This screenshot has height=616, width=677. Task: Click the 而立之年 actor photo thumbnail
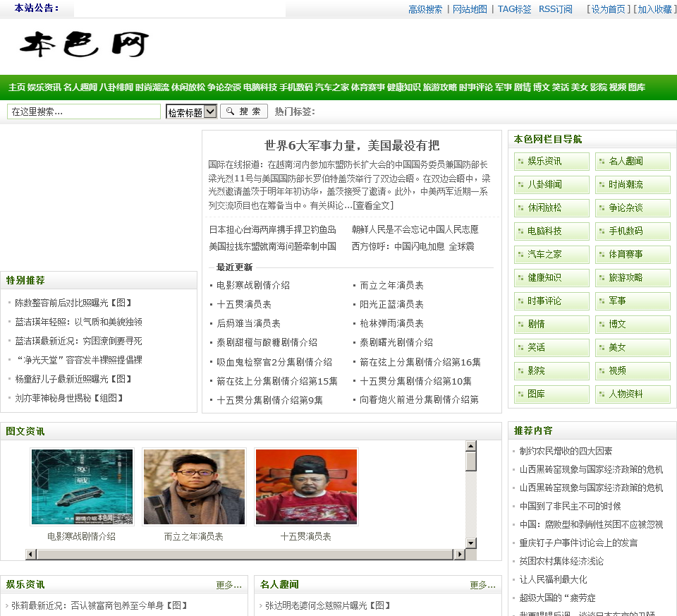[x=195, y=487]
